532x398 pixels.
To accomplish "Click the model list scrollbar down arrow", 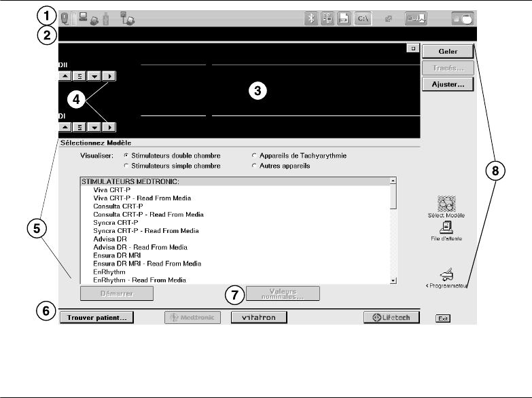I will click(393, 281).
